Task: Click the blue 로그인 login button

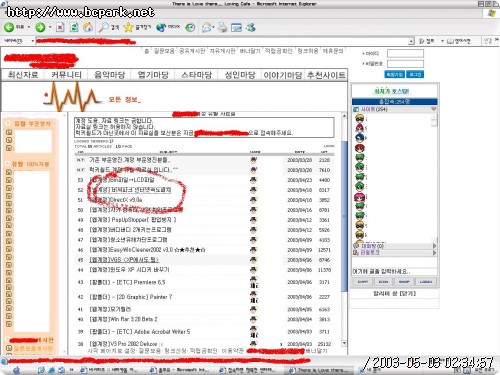Action: pos(415,74)
